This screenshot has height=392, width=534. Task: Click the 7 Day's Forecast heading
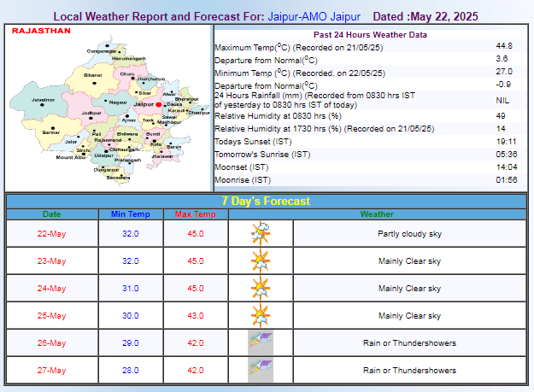pos(266,201)
